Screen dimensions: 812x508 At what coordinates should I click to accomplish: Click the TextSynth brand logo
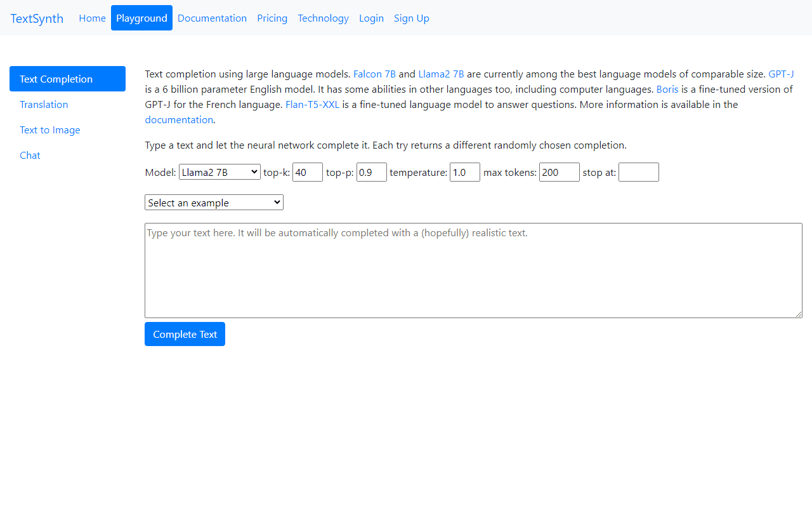(x=37, y=18)
